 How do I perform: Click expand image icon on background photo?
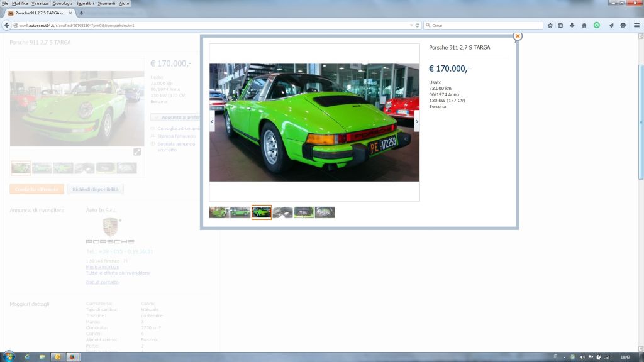pyautogui.click(x=136, y=152)
